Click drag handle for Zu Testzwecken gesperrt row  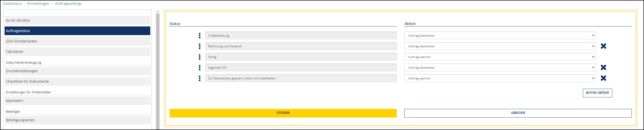pyautogui.click(x=200, y=78)
